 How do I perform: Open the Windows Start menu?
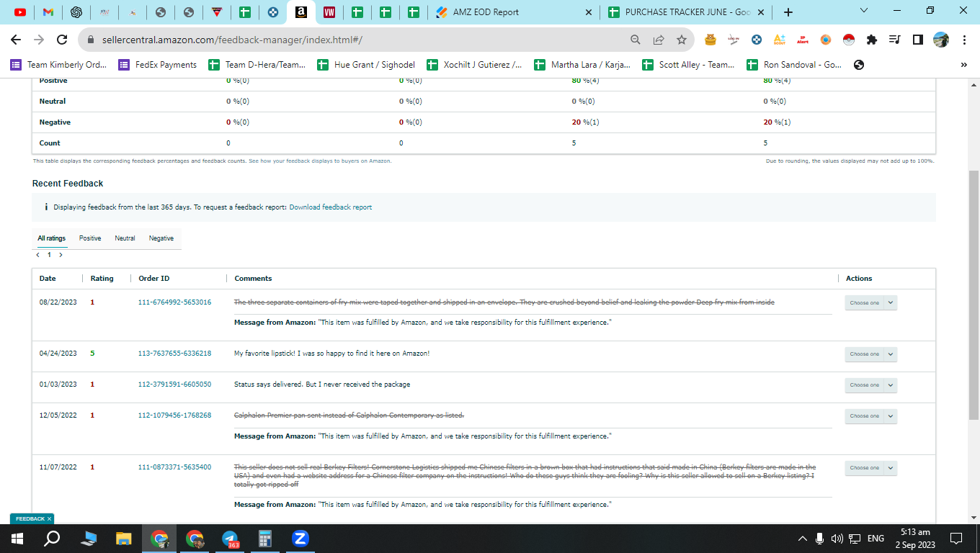(x=17, y=538)
